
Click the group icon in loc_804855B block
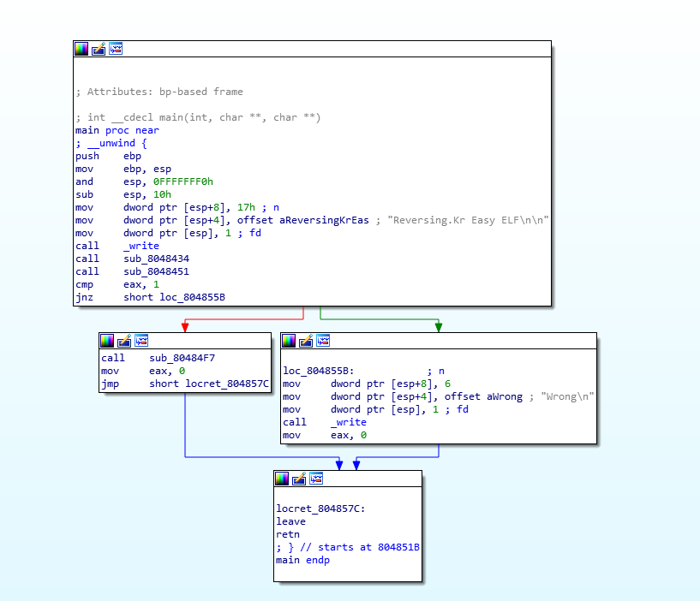point(323,341)
